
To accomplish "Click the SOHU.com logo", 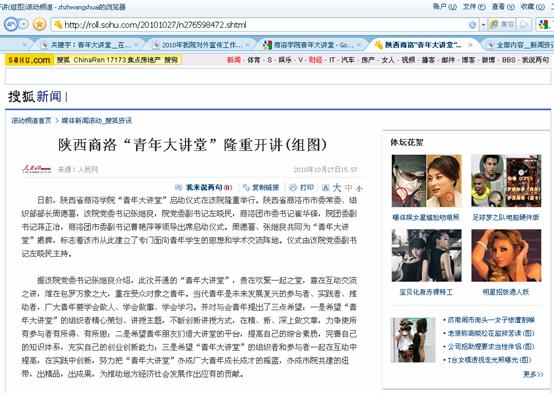I will click(x=29, y=60).
